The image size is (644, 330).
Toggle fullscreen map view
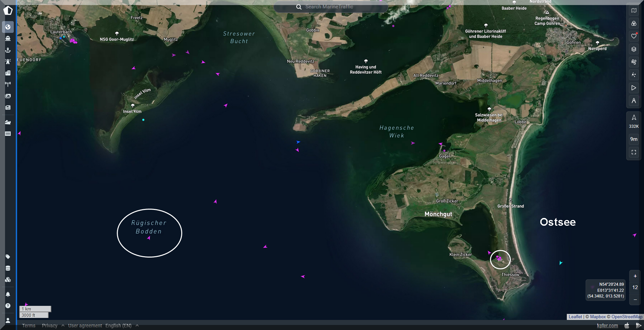(x=634, y=152)
